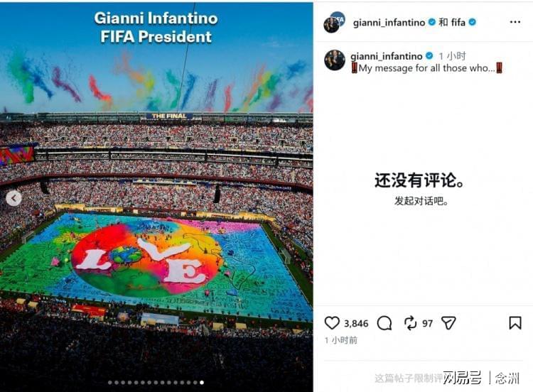The height and width of the screenshot is (392, 533).
Task: Open gianni_infantino avatar beside the caption
Action: (x=335, y=60)
